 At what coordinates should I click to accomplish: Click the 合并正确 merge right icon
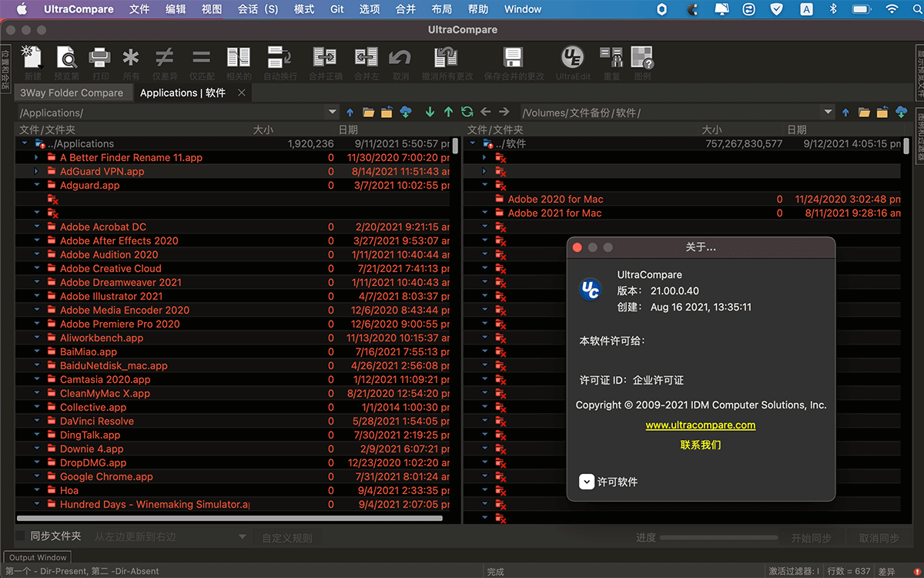tap(325, 58)
